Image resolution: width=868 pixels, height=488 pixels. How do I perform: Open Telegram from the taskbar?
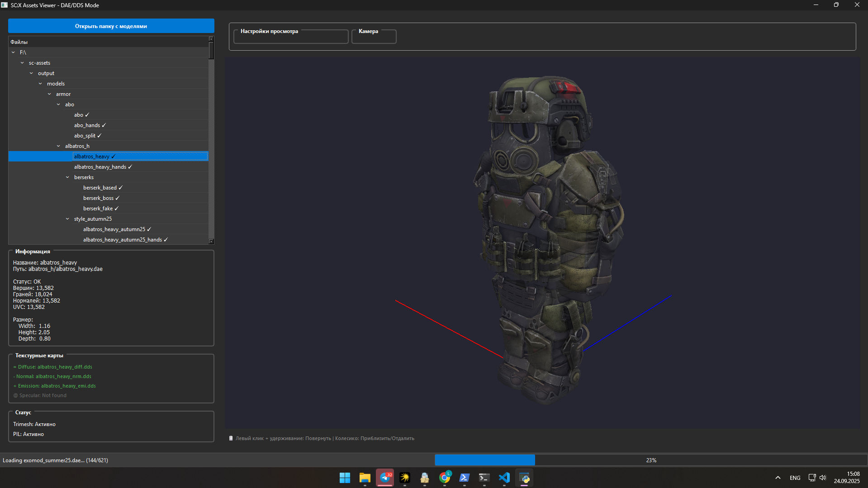coord(385,478)
